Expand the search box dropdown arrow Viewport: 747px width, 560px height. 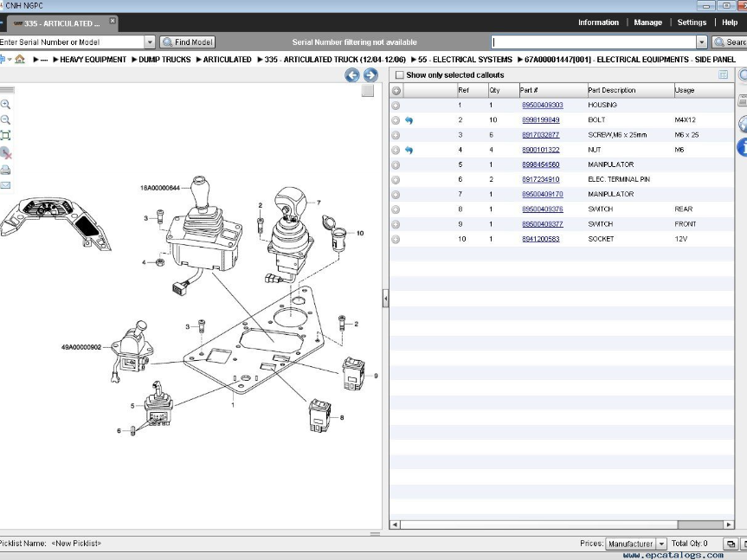coord(701,42)
